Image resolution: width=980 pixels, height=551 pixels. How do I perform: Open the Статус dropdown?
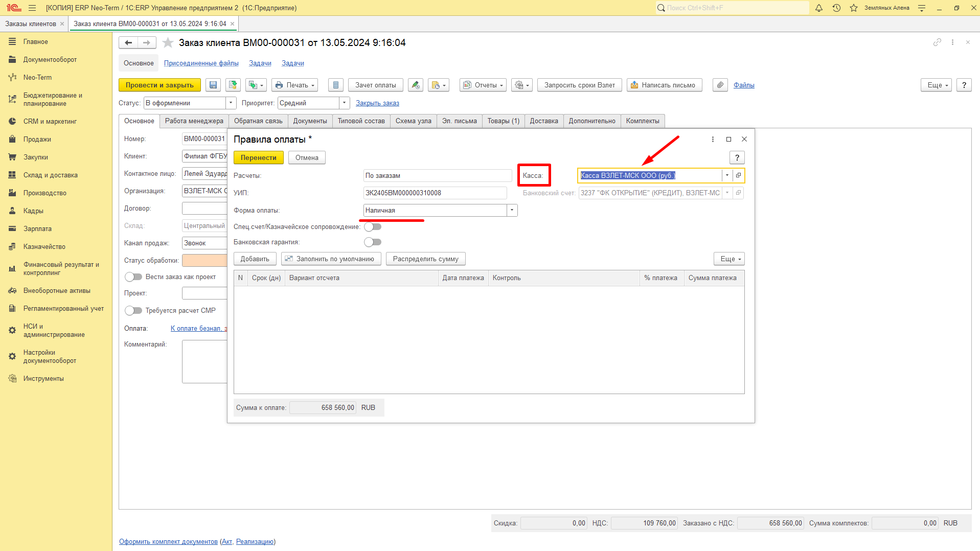[x=231, y=103]
